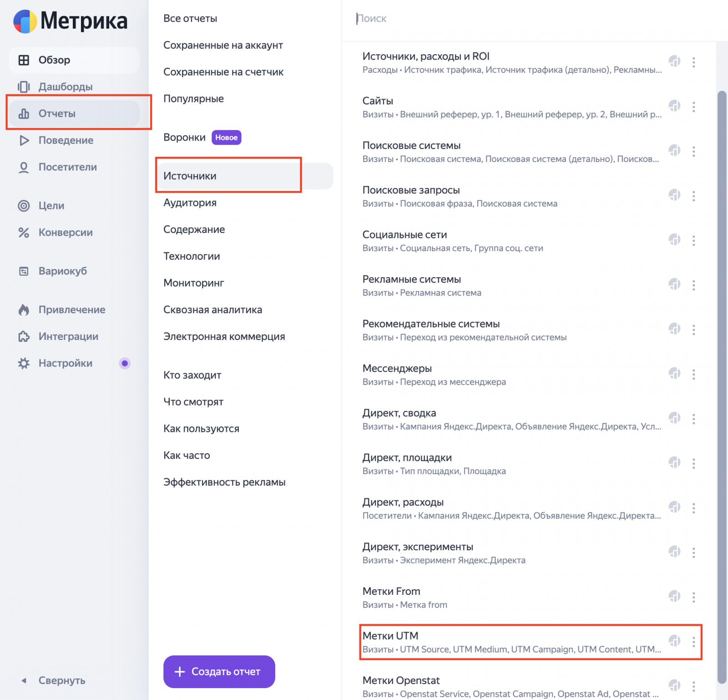Open the Настройки gear icon
728x700 pixels.
(x=24, y=363)
